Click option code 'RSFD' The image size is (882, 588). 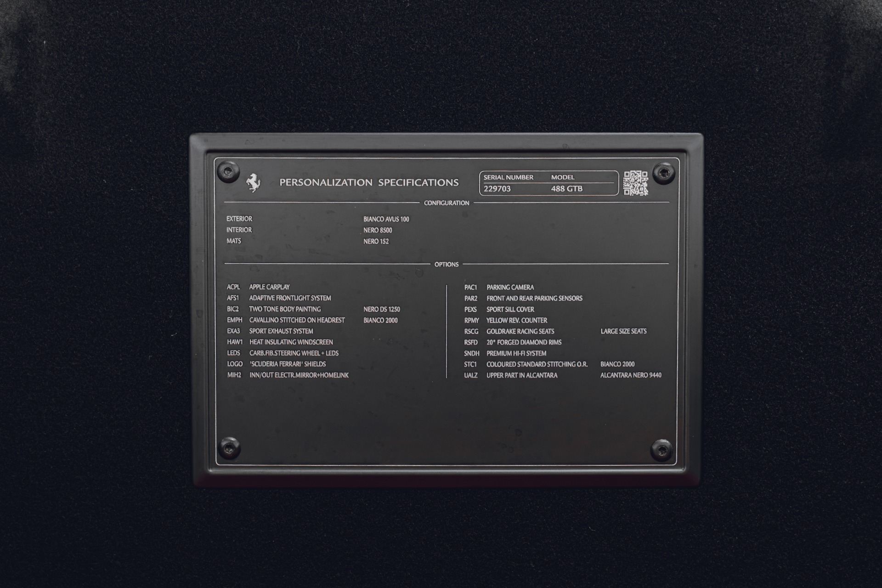[471, 342]
